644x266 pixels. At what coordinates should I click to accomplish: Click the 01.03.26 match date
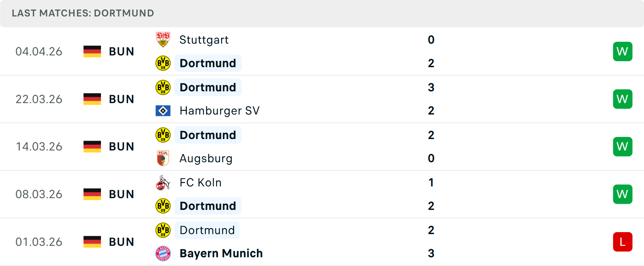point(39,241)
